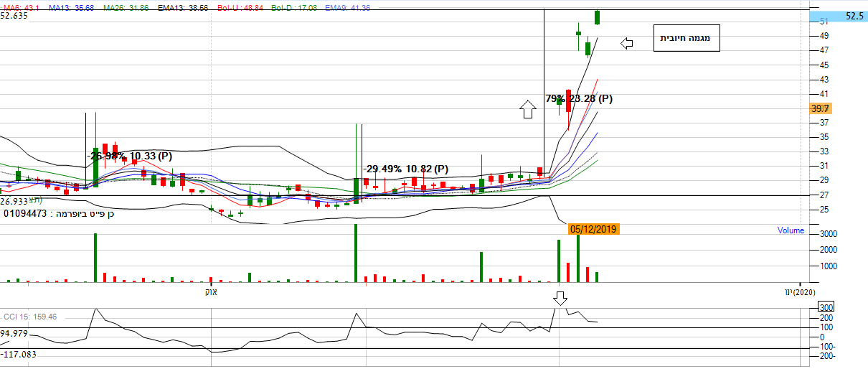Click the 52.5 current price tag
Viewport: 868px width, 369px height.
click(854, 16)
